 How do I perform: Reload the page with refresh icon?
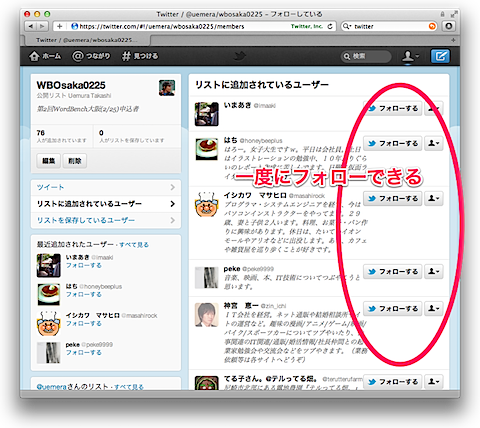point(330,26)
